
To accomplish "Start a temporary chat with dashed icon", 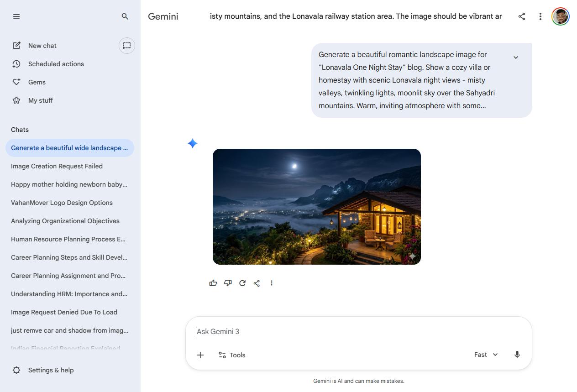I will point(127,46).
